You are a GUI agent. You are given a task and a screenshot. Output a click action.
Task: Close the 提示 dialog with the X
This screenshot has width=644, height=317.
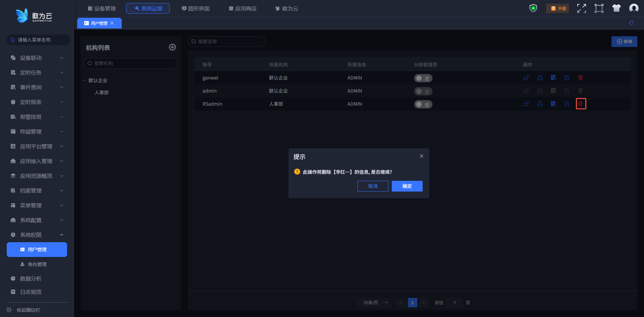(421, 156)
